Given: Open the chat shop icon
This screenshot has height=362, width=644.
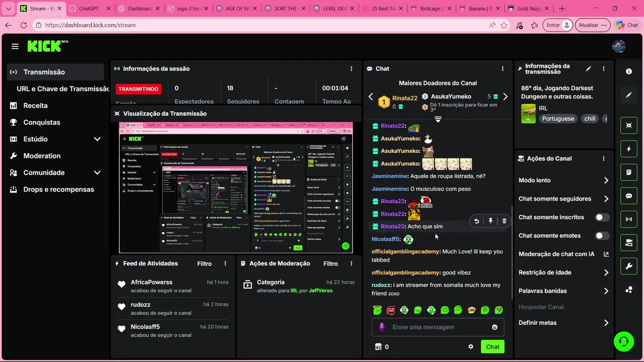Looking at the screenshot, I should [378, 347].
